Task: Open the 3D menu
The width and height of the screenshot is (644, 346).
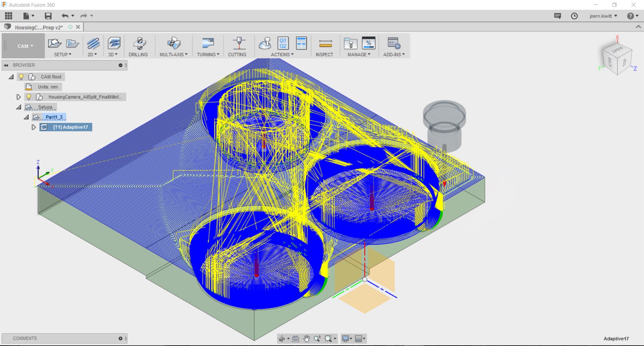Action: click(x=113, y=54)
